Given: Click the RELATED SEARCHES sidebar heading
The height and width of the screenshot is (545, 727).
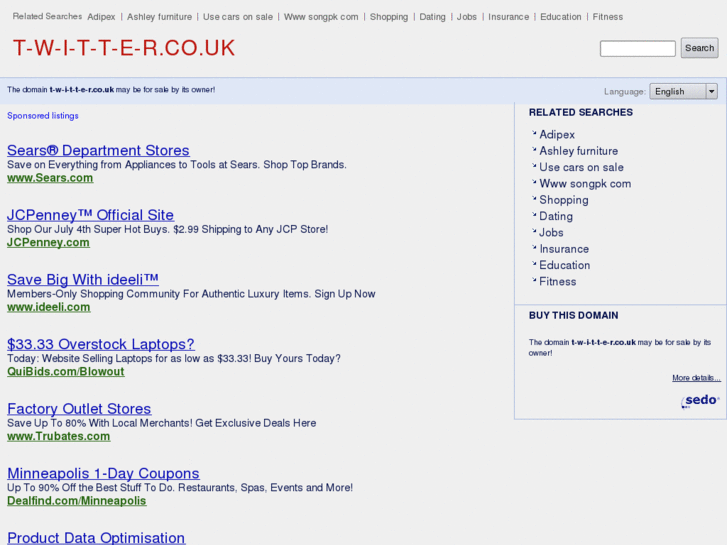Looking at the screenshot, I should pos(580,112).
